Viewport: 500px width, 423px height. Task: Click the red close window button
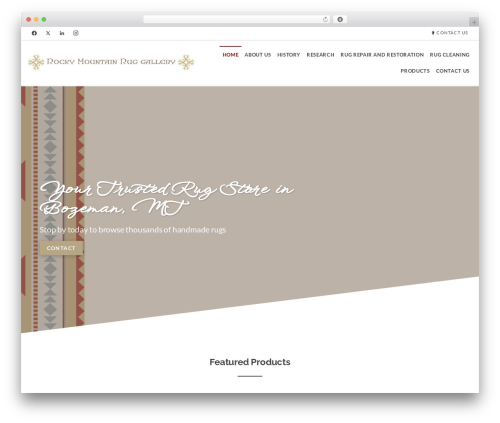coord(29,20)
